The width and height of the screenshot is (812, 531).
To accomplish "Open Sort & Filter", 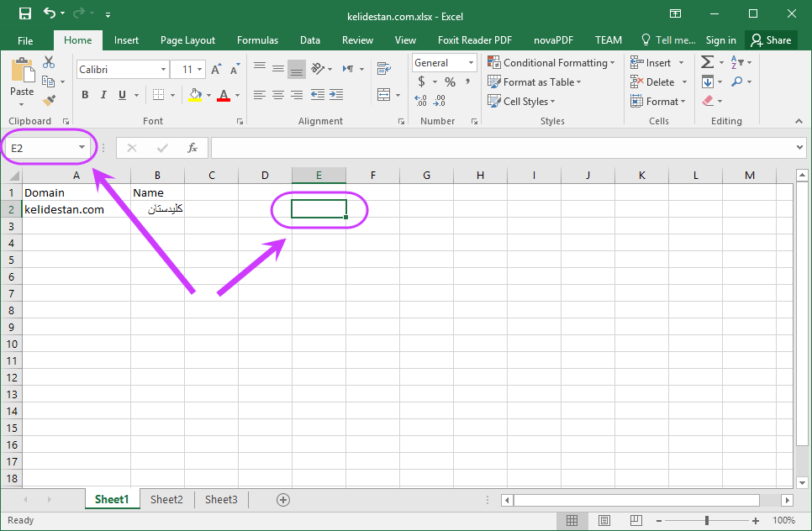I will click(x=737, y=62).
